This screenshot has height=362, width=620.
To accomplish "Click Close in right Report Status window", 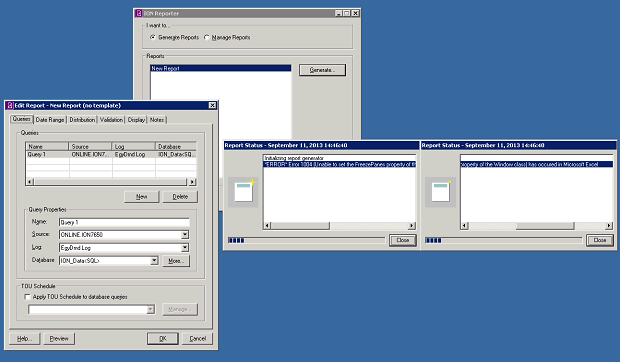I will [x=599, y=240].
